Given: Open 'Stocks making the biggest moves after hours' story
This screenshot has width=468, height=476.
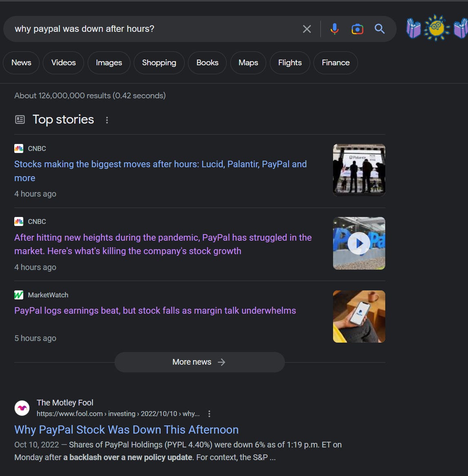Looking at the screenshot, I should [161, 171].
